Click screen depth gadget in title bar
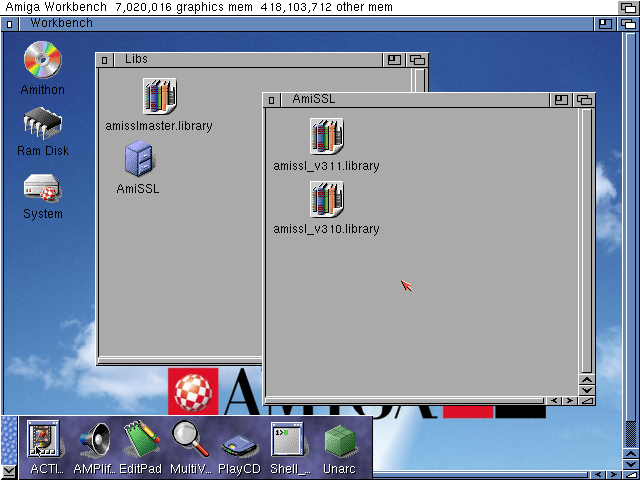The height and width of the screenshot is (480, 640). [629, 7]
